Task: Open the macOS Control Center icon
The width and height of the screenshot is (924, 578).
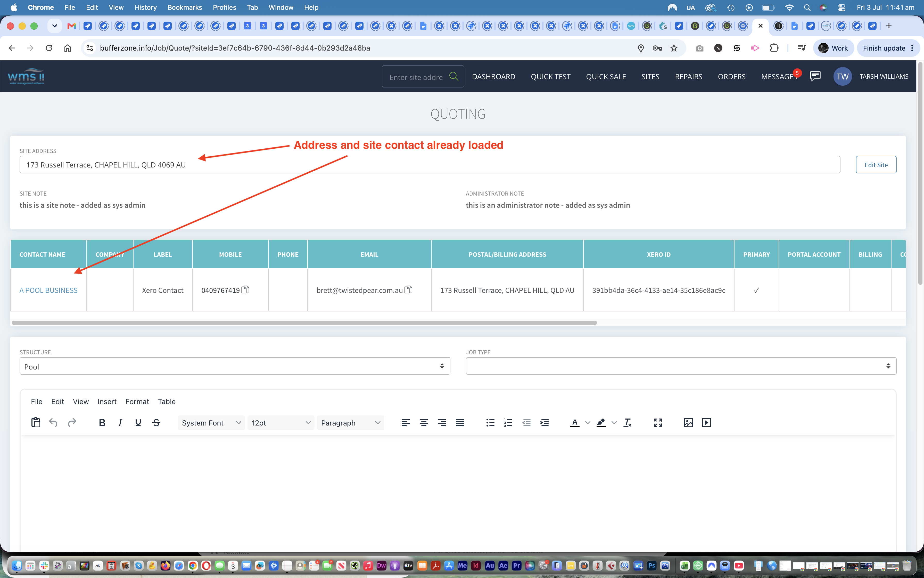Action: click(x=841, y=7)
